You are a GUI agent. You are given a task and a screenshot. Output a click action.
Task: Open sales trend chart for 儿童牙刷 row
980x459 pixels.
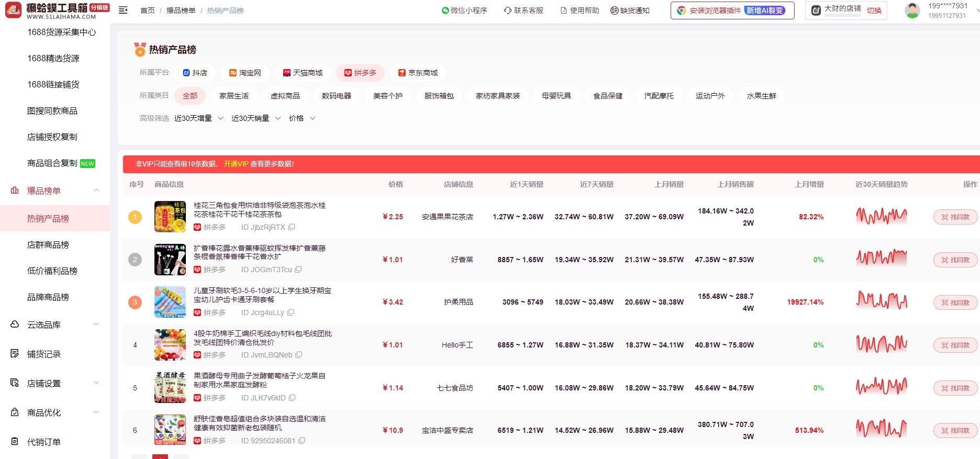(x=882, y=301)
